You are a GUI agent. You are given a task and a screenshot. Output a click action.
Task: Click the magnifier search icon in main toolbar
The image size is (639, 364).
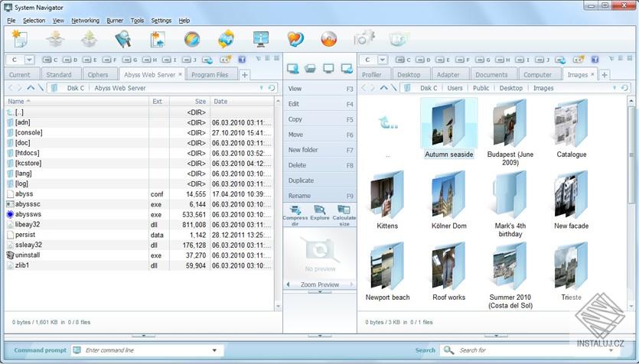[x=122, y=39]
